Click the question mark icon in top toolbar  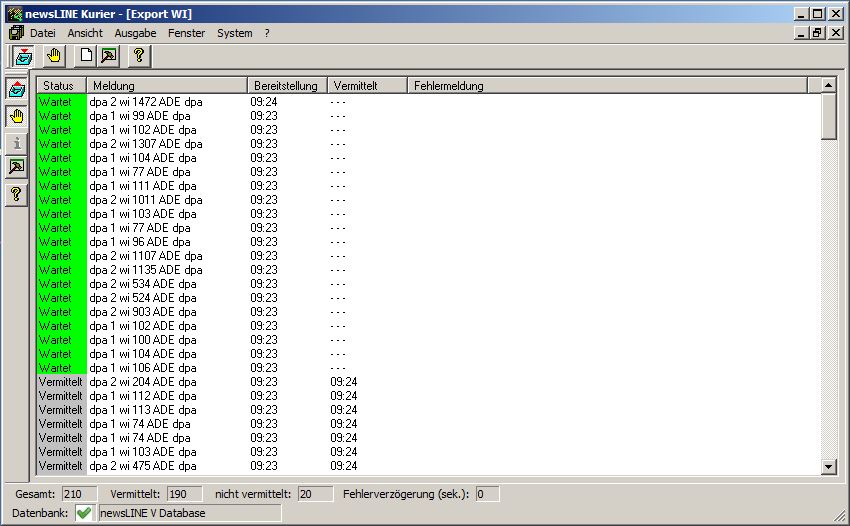click(x=138, y=56)
